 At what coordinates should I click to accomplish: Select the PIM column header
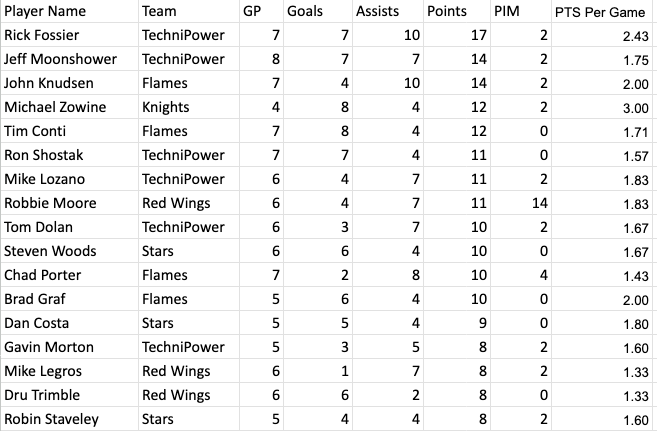(521, 11)
